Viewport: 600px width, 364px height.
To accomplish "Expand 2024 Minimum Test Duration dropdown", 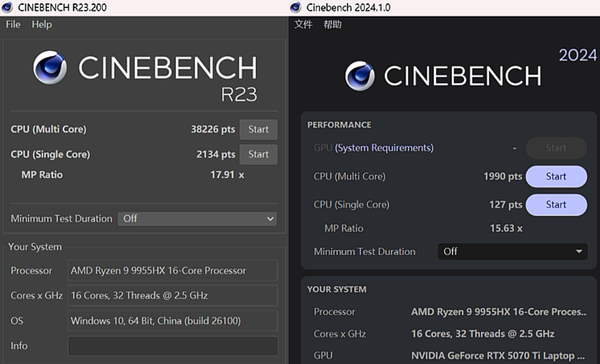I will coord(512,252).
